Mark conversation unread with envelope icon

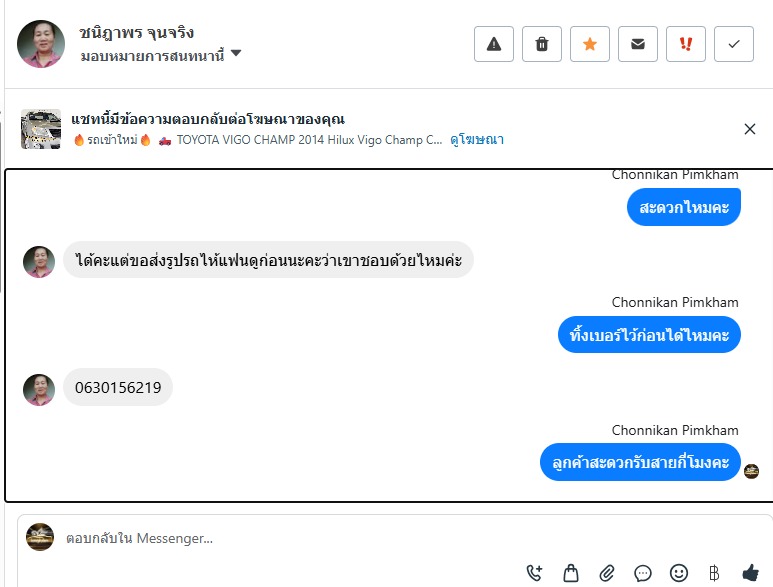click(x=638, y=44)
